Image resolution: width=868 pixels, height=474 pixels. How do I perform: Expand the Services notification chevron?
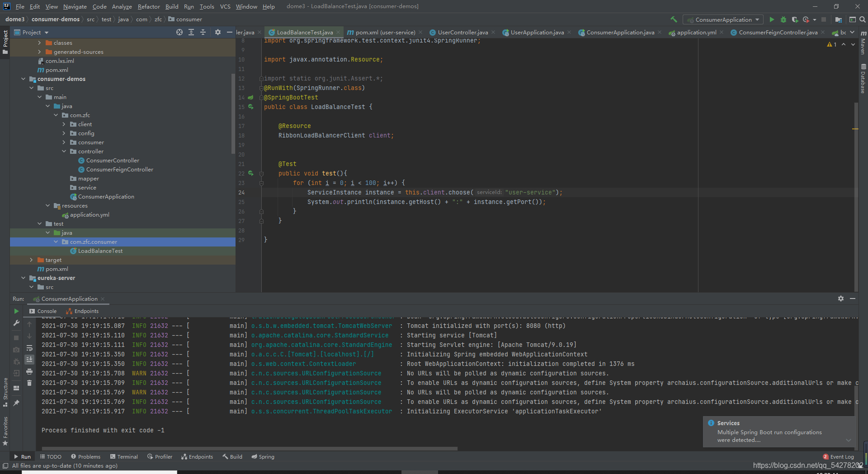pyautogui.click(x=849, y=440)
